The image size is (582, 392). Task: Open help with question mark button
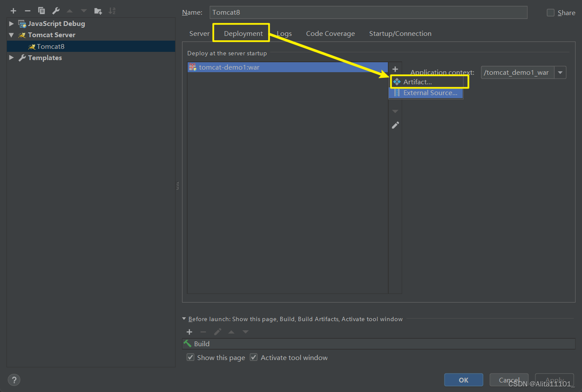14,380
